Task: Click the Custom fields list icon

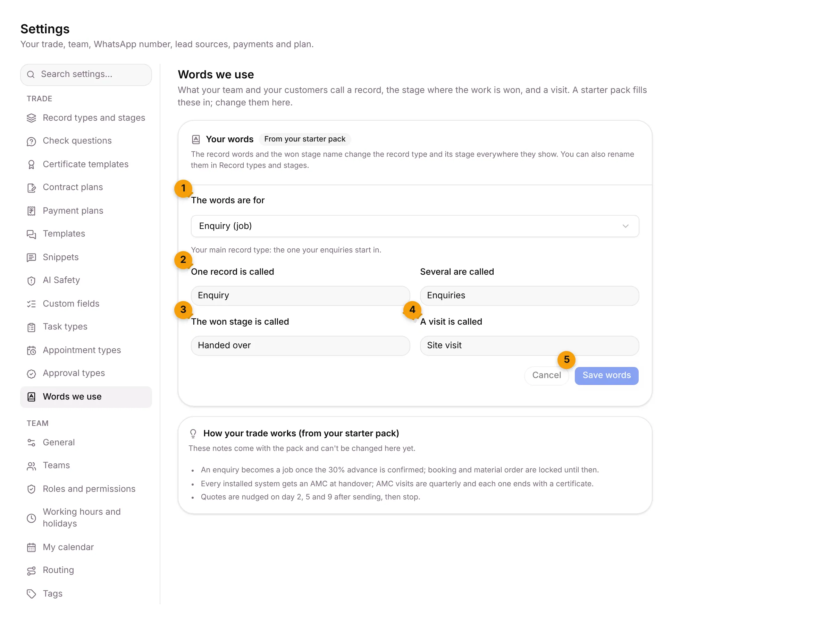Action: click(32, 304)
